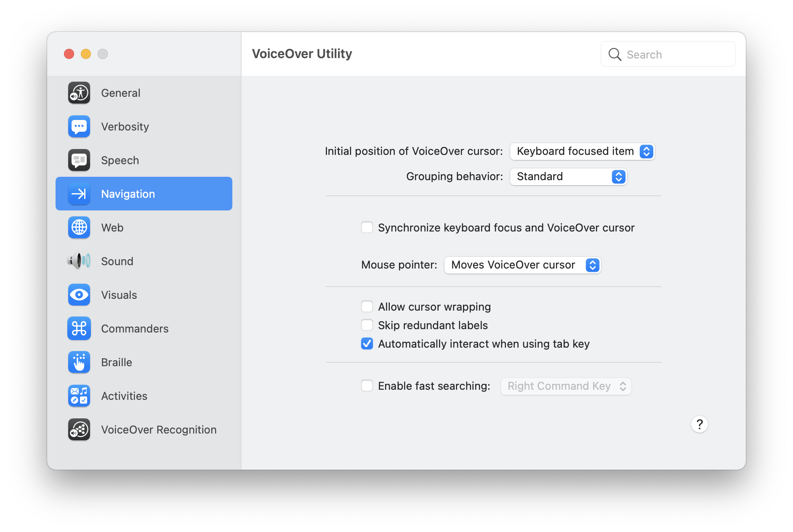Click the Sound speaker icon
The image size is (793, 532).
click(79, 261)
